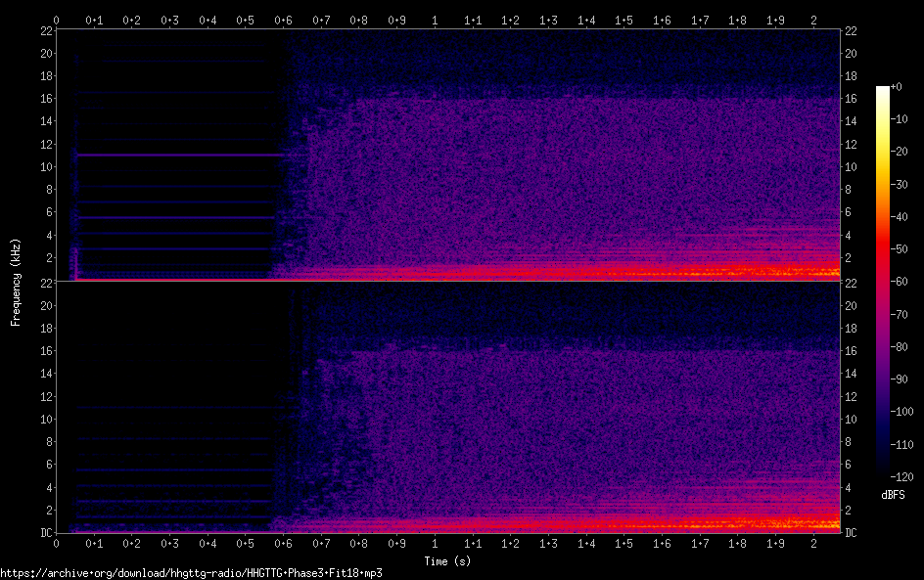924x580 pixels.
Task: Click the 1.9 label on the bottom time axis
Action: (775, 544)
